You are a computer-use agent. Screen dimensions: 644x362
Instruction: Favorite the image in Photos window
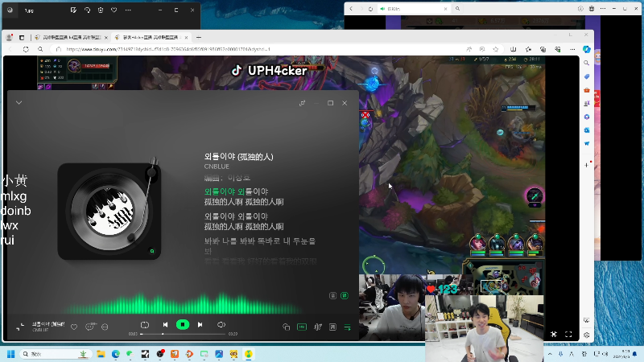(x=114, y=10)
